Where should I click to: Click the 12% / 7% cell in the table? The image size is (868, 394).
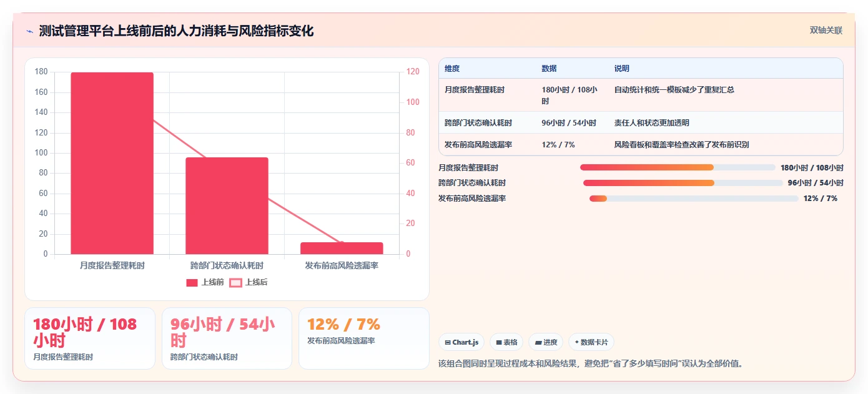558,144
